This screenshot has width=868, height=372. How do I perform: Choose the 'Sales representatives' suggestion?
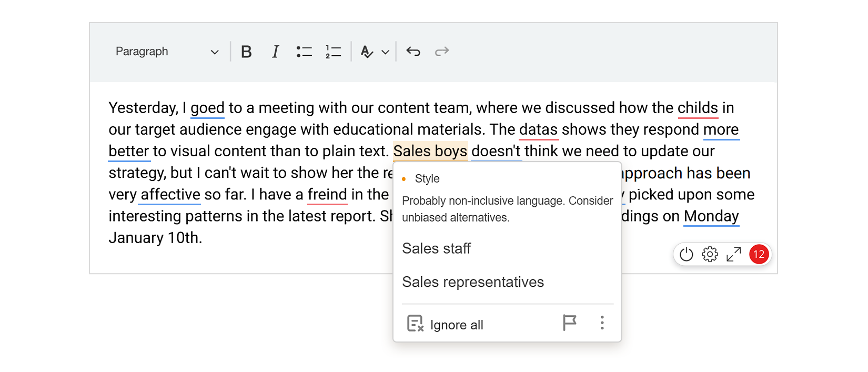473,282
